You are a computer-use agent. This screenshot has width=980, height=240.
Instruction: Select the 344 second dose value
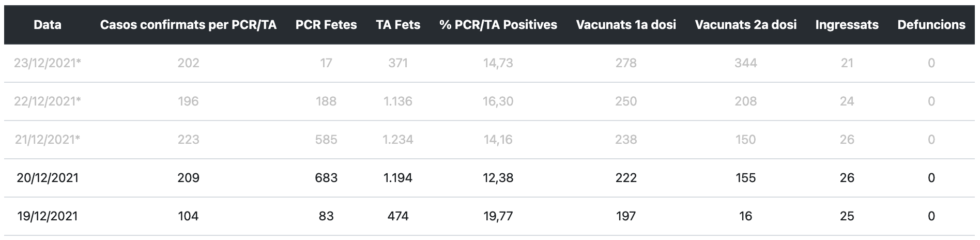click(745, 63)
